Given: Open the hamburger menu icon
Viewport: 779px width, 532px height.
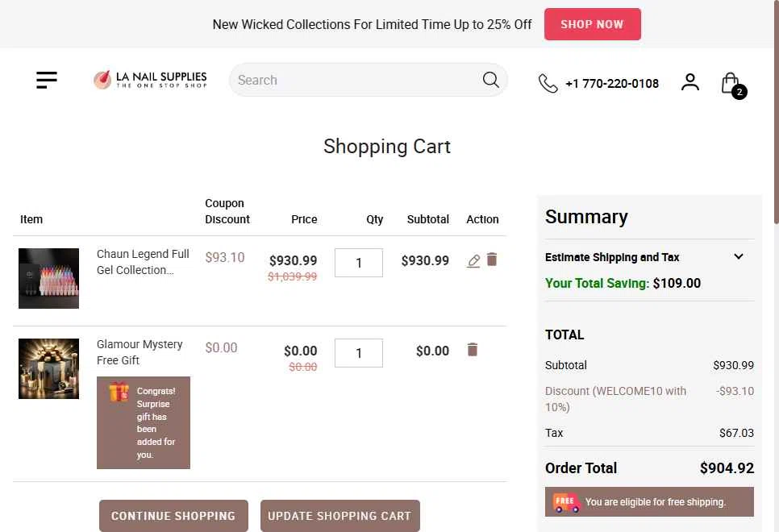Looking at the screenshot, I should pyautogui.click(x=47, y=80).
